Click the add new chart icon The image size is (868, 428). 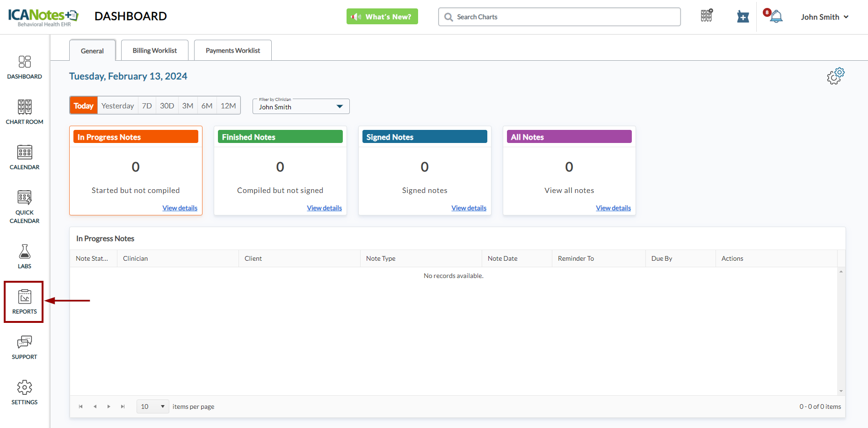(x=743, y=17)
